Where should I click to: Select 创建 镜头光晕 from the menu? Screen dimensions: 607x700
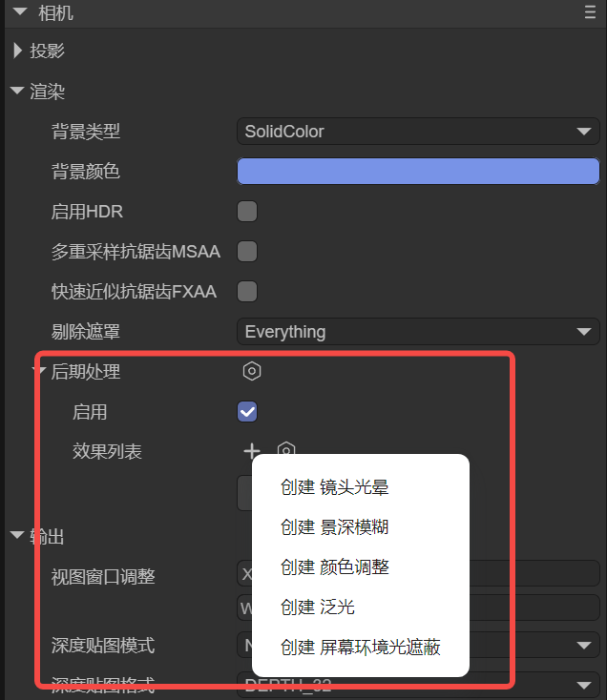[335, 487]
